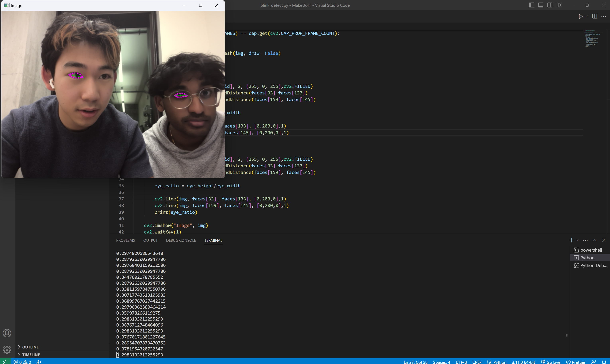This screenshot has width=610, height=364.
Task: Open editor More Actions ellipsis menu
Action: coord(603,16)
